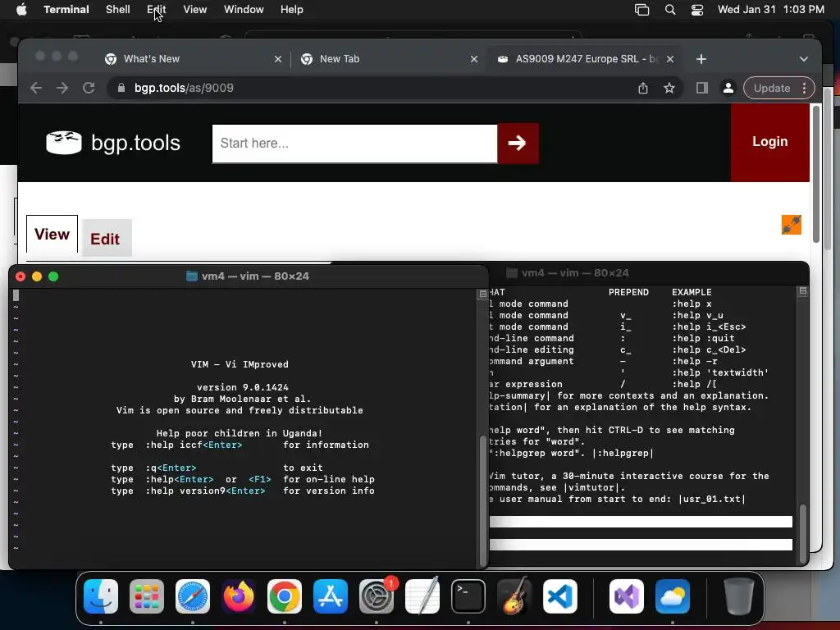This screenshot has width=840, height=630.
Task: Open Chrome profile menu
Action: point(728,88)
